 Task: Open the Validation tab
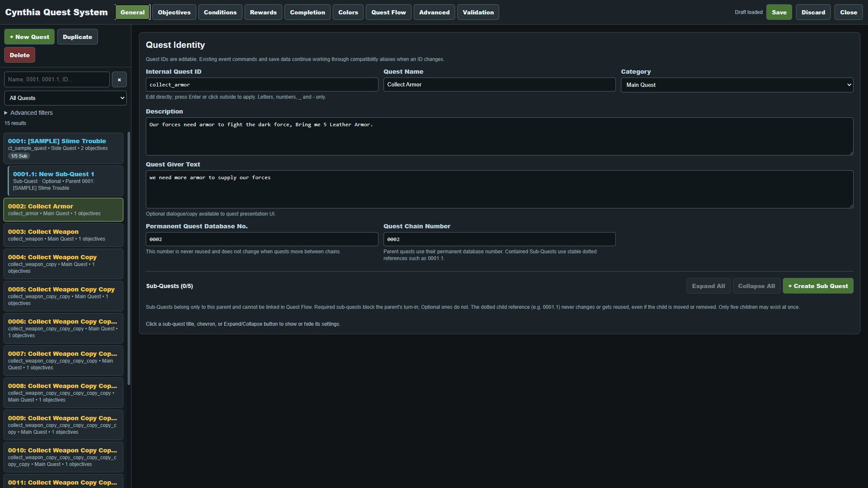click(478, 12)
